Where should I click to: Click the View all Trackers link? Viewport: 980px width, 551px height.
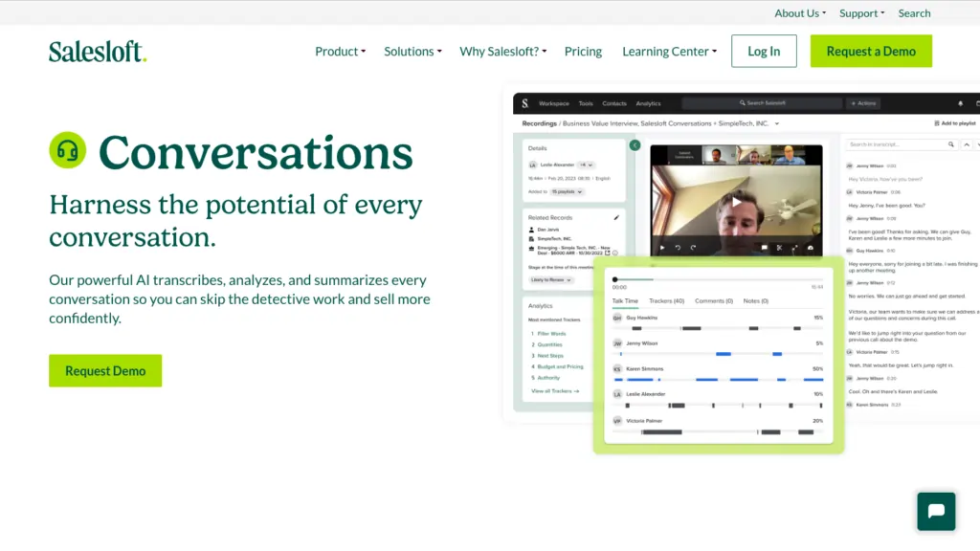click(555, 391)
